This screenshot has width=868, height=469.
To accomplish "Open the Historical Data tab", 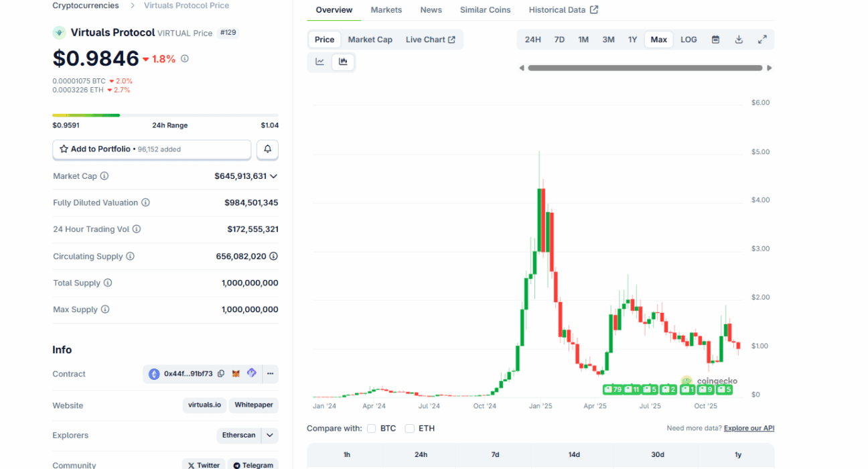I will (x=563, y=10).
